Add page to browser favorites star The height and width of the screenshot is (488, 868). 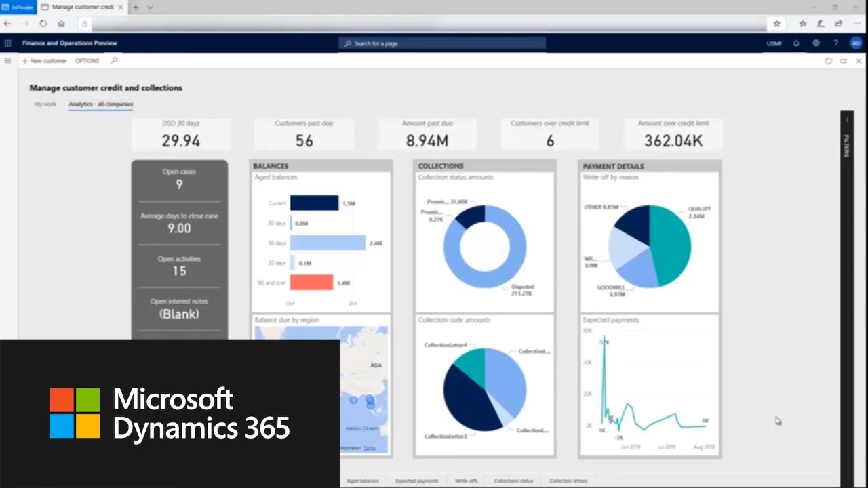tap(777, 24)
